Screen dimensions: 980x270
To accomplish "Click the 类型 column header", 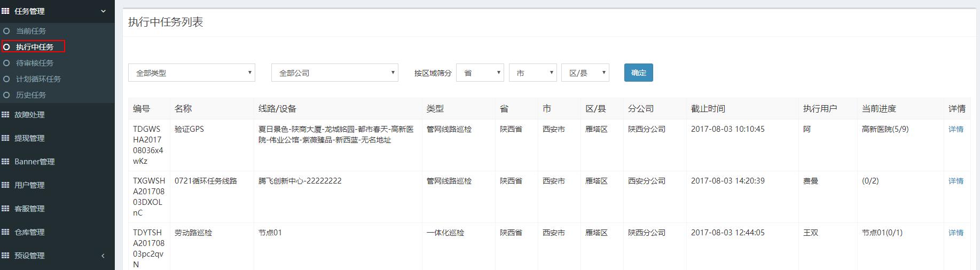I will pyautogui.click(x=435, y=108).
